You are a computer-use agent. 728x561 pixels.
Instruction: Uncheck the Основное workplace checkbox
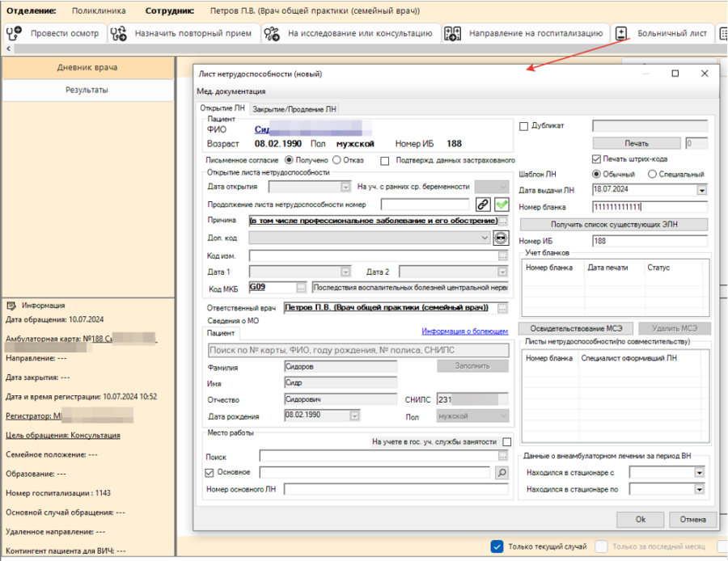click(209, 473)
